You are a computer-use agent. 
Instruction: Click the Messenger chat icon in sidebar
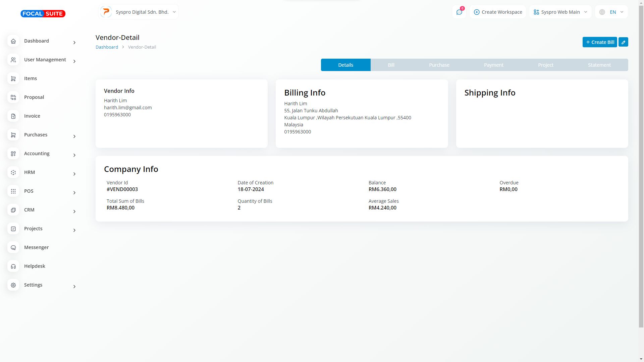pos(13,247)
